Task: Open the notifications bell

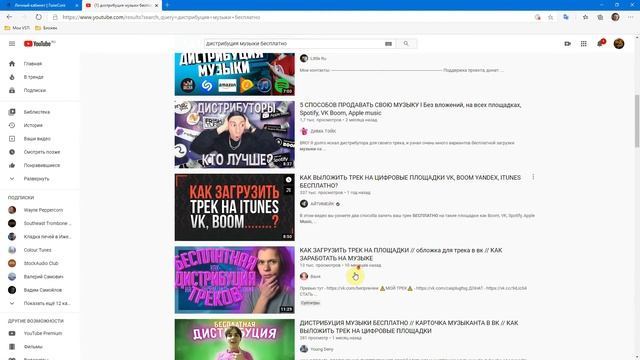Action: tap(600, 43)
